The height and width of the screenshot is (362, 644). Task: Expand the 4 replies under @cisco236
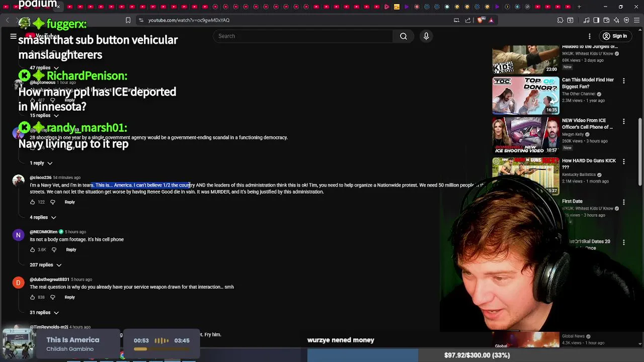point(43,217)
